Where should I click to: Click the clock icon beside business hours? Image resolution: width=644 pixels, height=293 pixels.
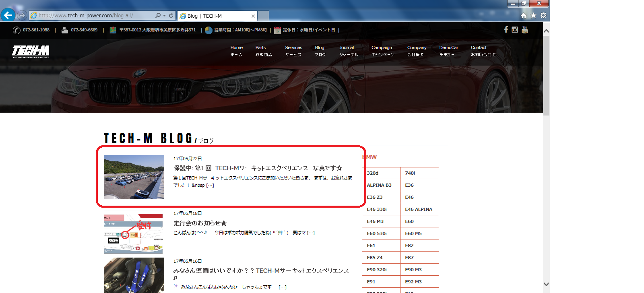[208, 30]
